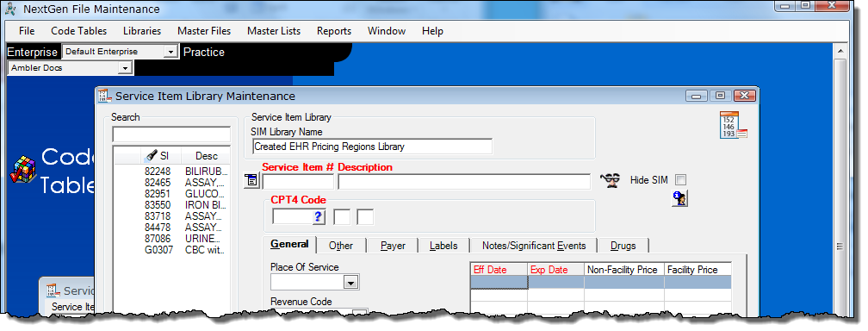868x331 pixels.
Task: Click the SI column header pin icon
Action: [x=151, y=156]
